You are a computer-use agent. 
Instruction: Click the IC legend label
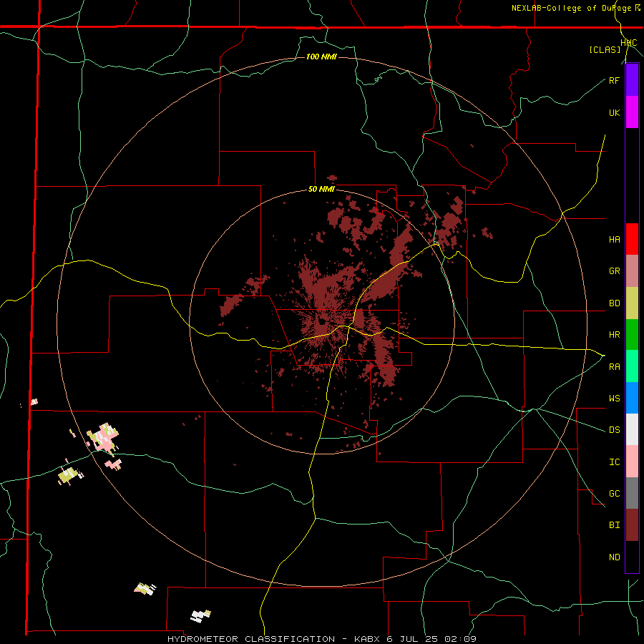pyautogui.click(x=615, y=462)
